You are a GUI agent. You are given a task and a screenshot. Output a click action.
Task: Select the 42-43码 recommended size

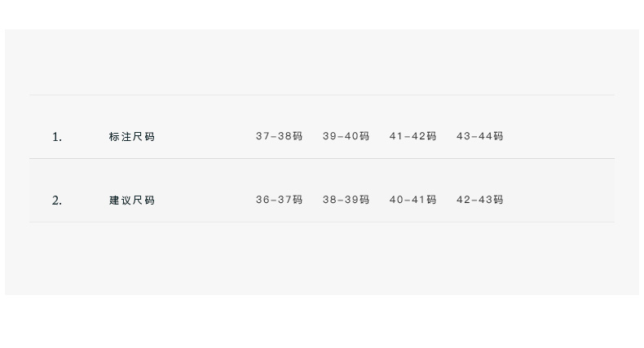tap(479, 200)
